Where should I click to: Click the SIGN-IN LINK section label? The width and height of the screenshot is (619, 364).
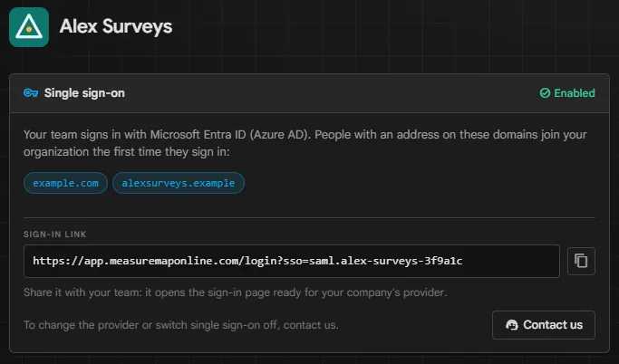coord(55,235)
